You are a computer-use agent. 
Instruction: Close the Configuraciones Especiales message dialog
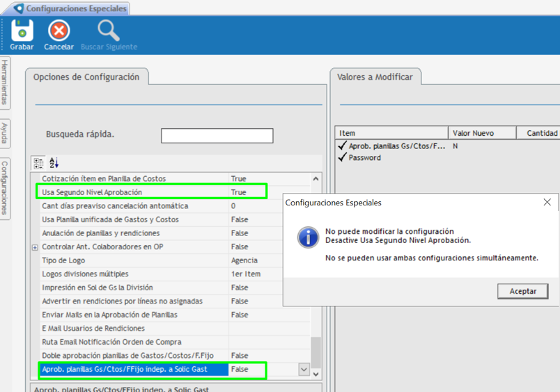pos(547,203)
